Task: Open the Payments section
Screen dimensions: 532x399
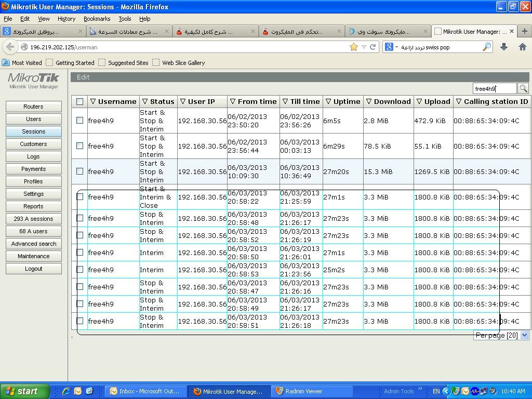Action: coord(34,169)
